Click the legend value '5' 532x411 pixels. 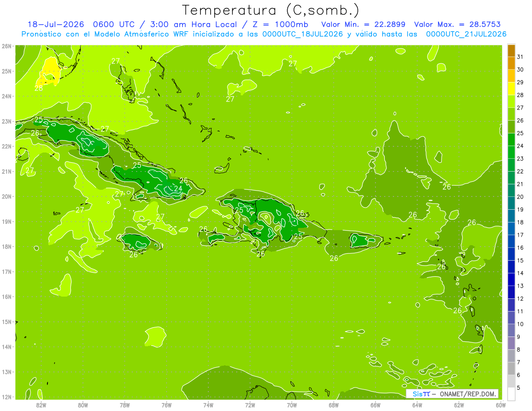tap(519, 388)
